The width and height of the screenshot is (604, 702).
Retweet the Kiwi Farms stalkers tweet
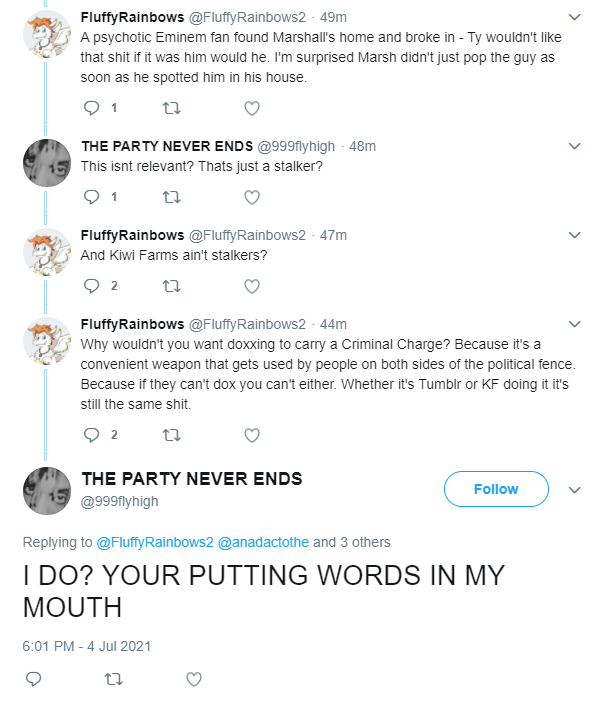171,286
